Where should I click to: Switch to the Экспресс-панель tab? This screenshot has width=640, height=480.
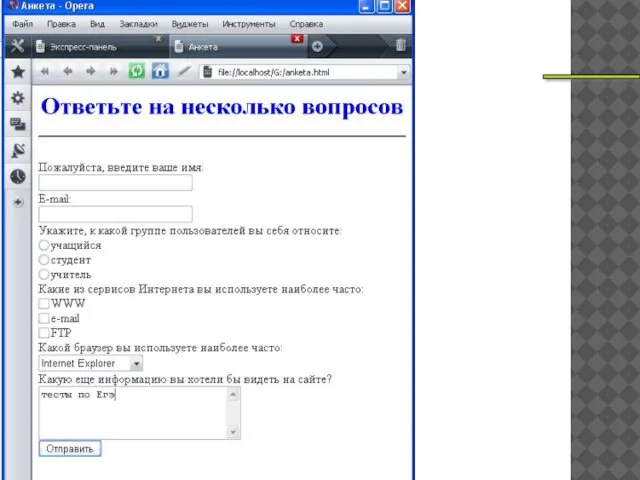pyautogui.click(x=96, y=46)
